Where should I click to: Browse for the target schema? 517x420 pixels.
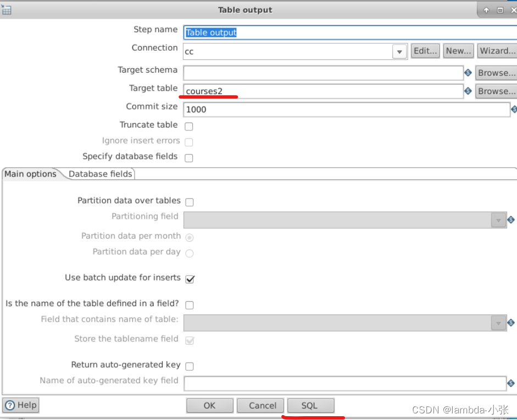coord(496,73)
